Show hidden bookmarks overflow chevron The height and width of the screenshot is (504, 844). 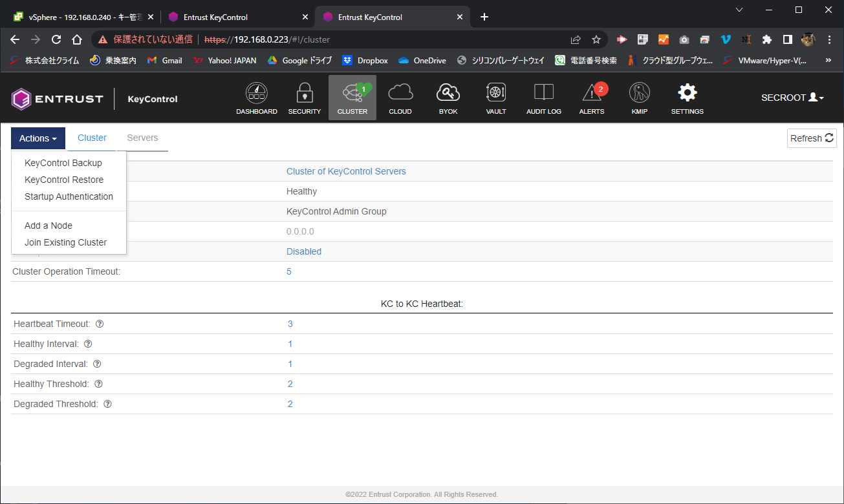tap(828, 60)
